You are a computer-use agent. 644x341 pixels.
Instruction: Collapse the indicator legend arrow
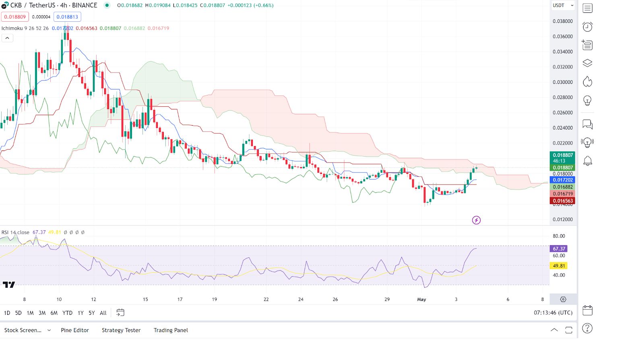[7, 38]
